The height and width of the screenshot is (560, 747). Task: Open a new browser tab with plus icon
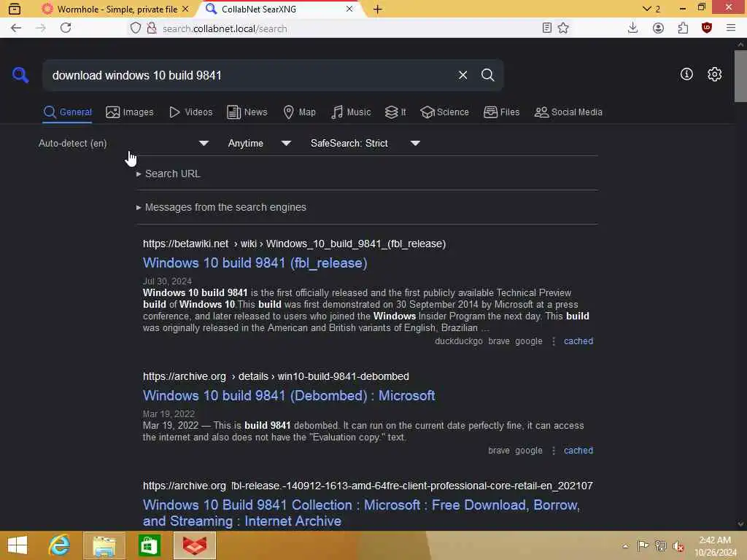[x=377, y=9]
